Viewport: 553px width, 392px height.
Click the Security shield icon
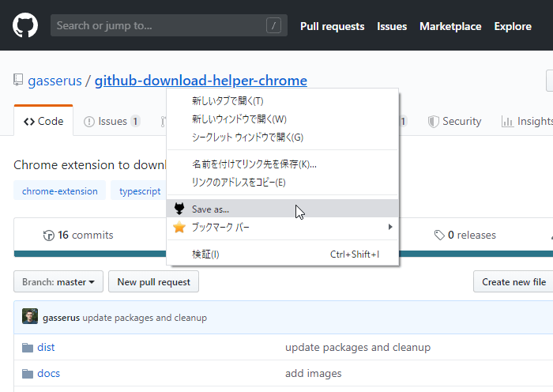point(433,122)
